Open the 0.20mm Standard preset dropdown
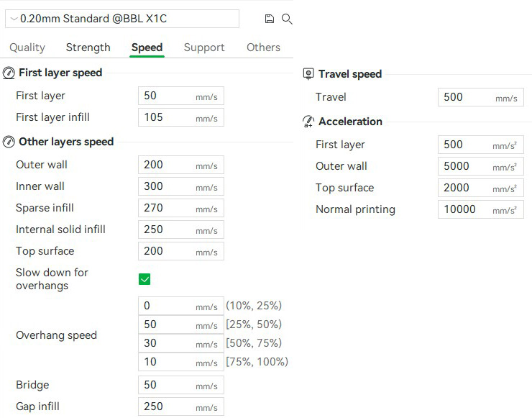Screen dimensions: 532x418 point(122,19)
